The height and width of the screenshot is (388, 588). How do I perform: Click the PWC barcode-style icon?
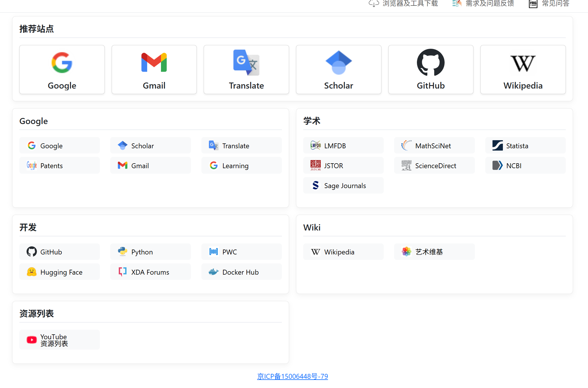[214, 252]
